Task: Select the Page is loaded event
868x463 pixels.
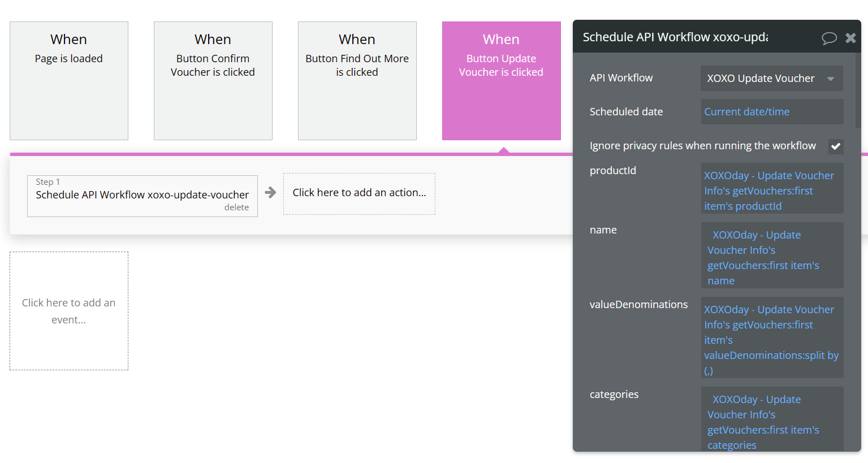Action: [69, 81]
